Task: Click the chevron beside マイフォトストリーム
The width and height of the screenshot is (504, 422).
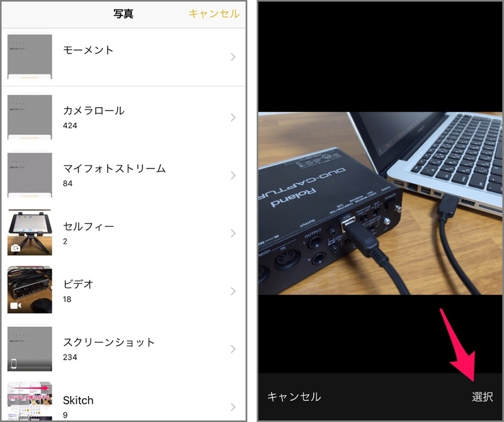Action: click(232, 175)
